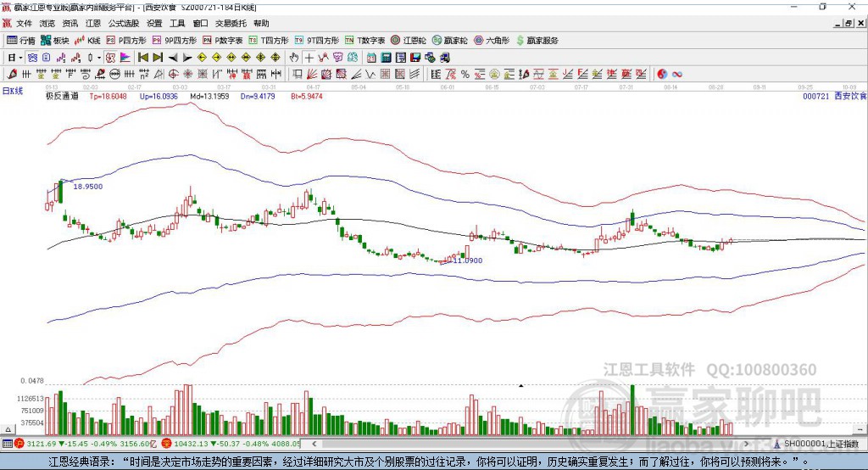The width and height of the screenshot is (868, 470).
Task: Open the 公式选股 menu
Action: click(124, 23)
